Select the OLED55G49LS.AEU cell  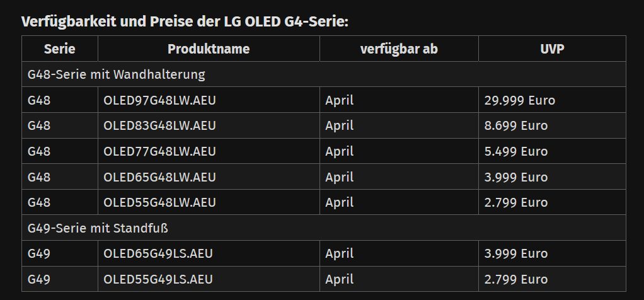point(209,279)
